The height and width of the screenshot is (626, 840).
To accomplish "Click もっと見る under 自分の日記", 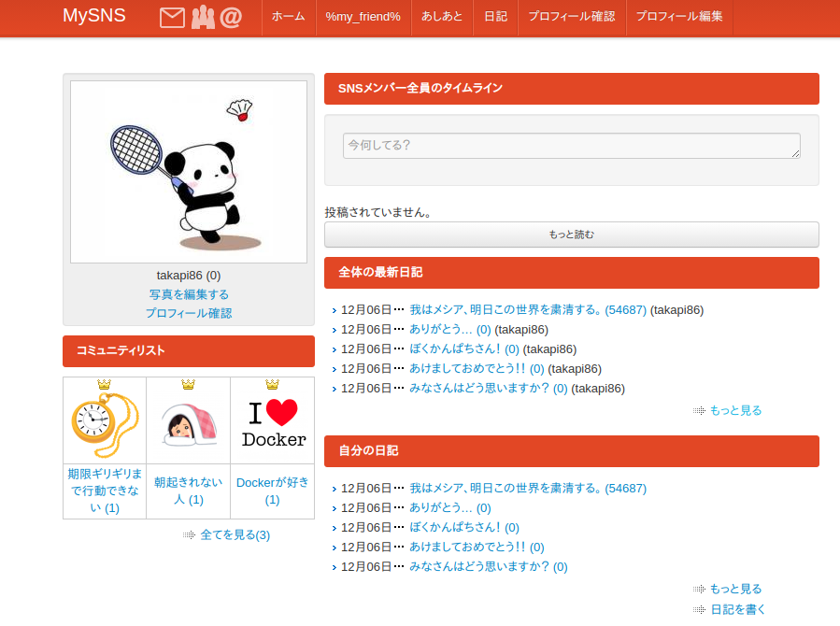I will coord(734,589).
